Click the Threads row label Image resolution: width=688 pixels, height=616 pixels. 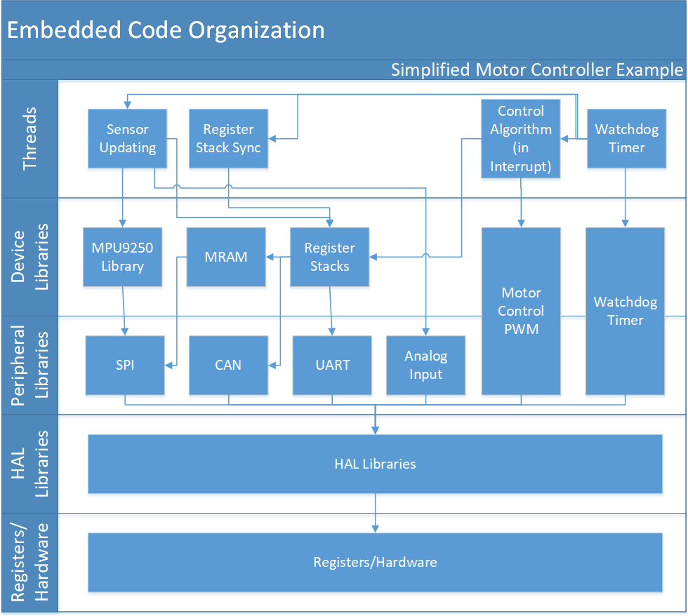coord(29,138)
